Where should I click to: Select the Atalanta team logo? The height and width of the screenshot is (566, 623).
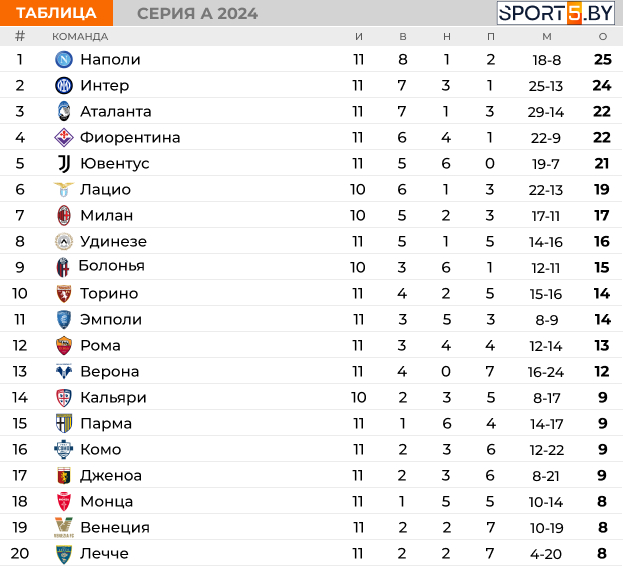click(x=64, y=111)
